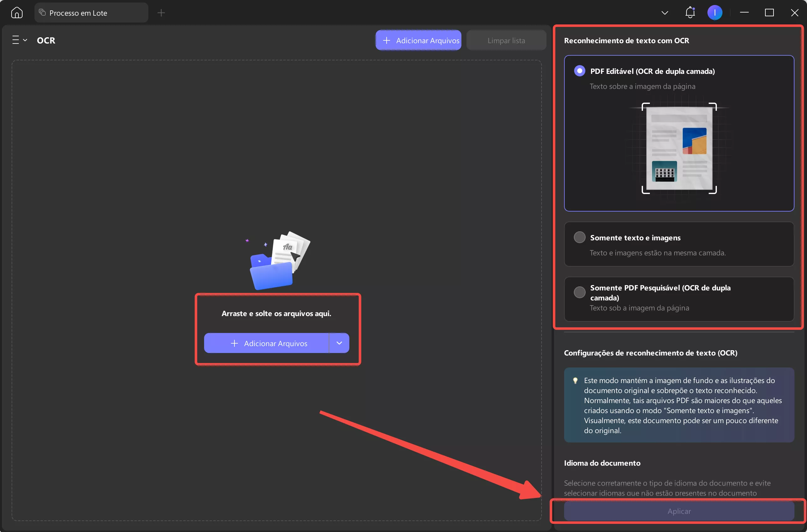807x532 pixels.
Task: Open the title bar chevron dropdown
Action: (665, 13)
